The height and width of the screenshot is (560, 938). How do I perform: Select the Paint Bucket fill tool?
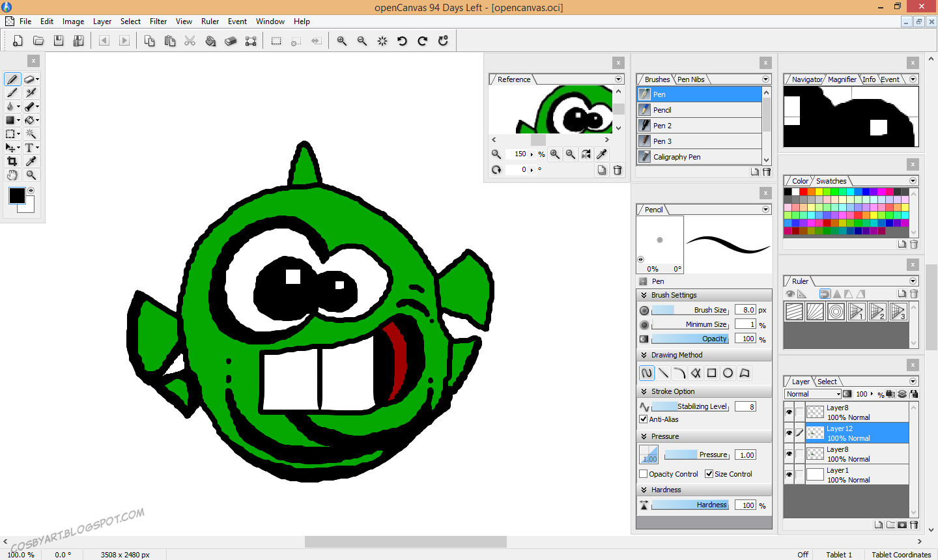point(31,120)
